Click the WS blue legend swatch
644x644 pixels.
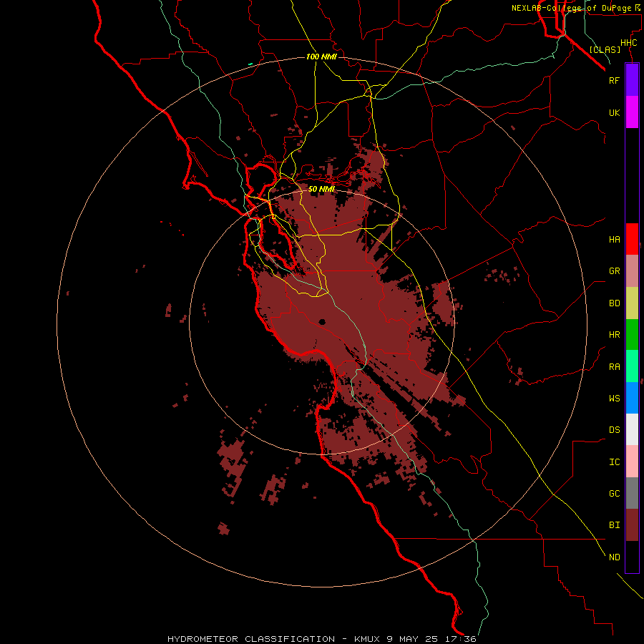pos(632,398)
